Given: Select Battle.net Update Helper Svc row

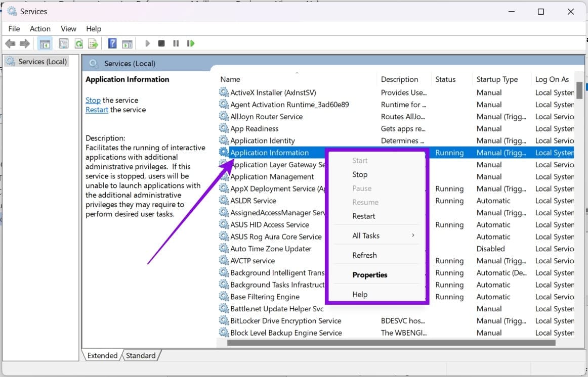Looking at the screenshot, I should click(396, 308).
